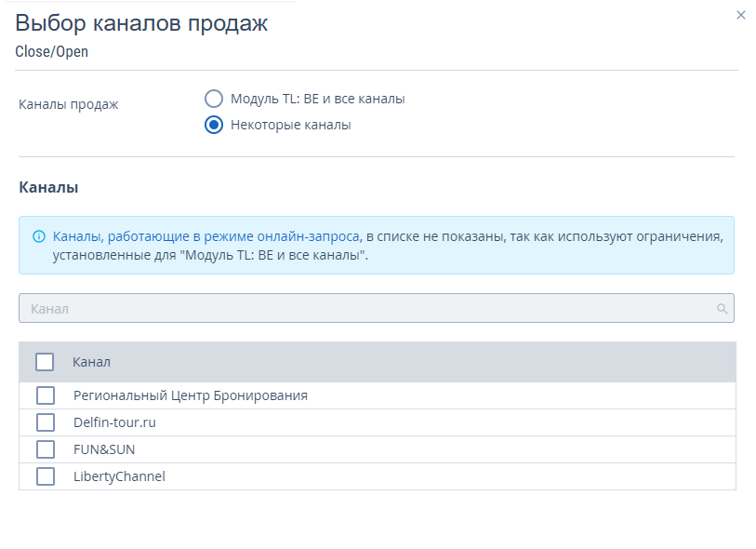The height and width of the screenshot is (549, 756).
Task: Click the "LibertyChannel" row name
Action: coord(119,476)
